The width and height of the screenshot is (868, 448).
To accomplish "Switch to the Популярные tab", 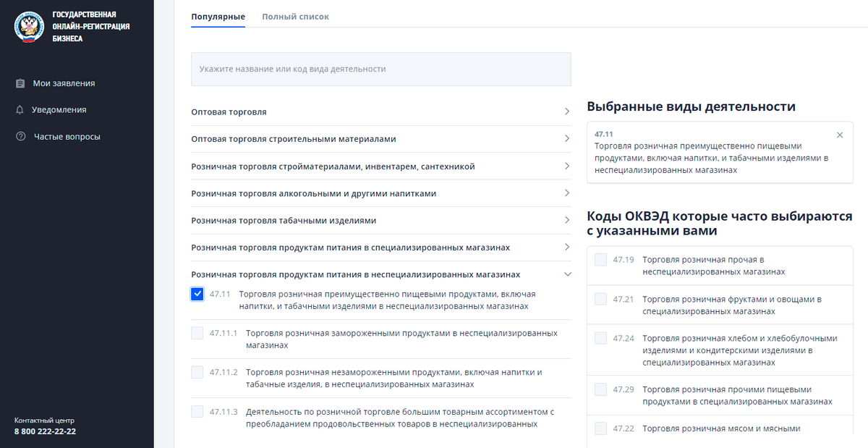I will [218, 17].
